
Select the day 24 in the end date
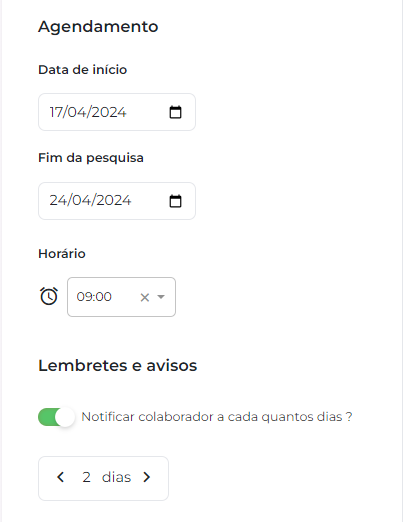pos(58,200)
